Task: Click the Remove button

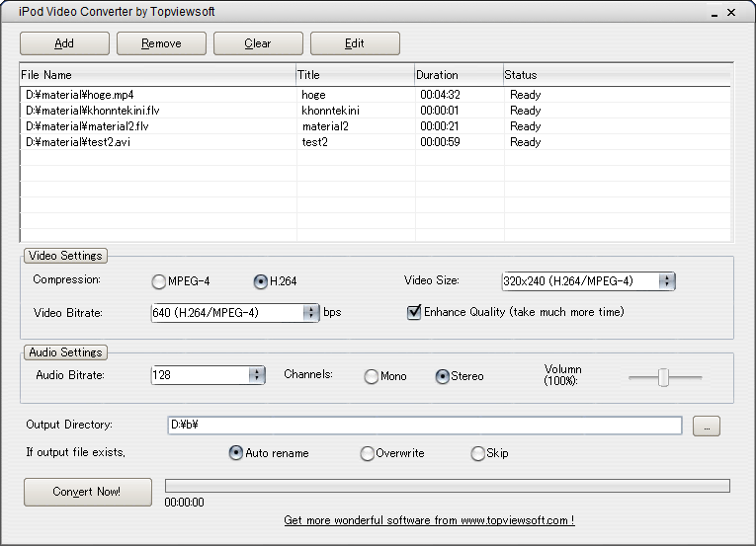Action: 161,43
